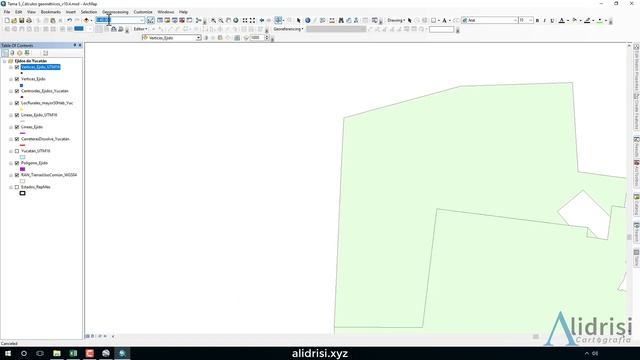Click the Find binoculars icon
The image size is (640, 360).
pyautogui.click(x=341, y=20)
